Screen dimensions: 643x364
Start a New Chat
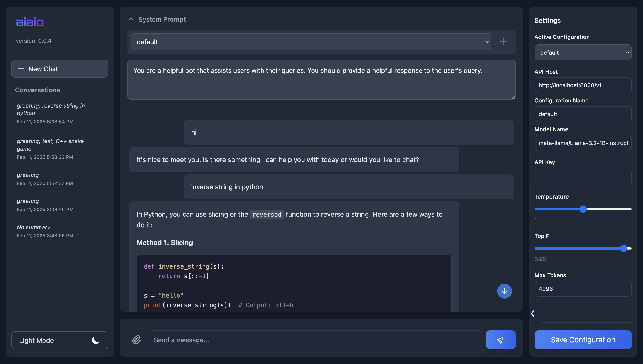pyautogui.click(x=60, y=69)
